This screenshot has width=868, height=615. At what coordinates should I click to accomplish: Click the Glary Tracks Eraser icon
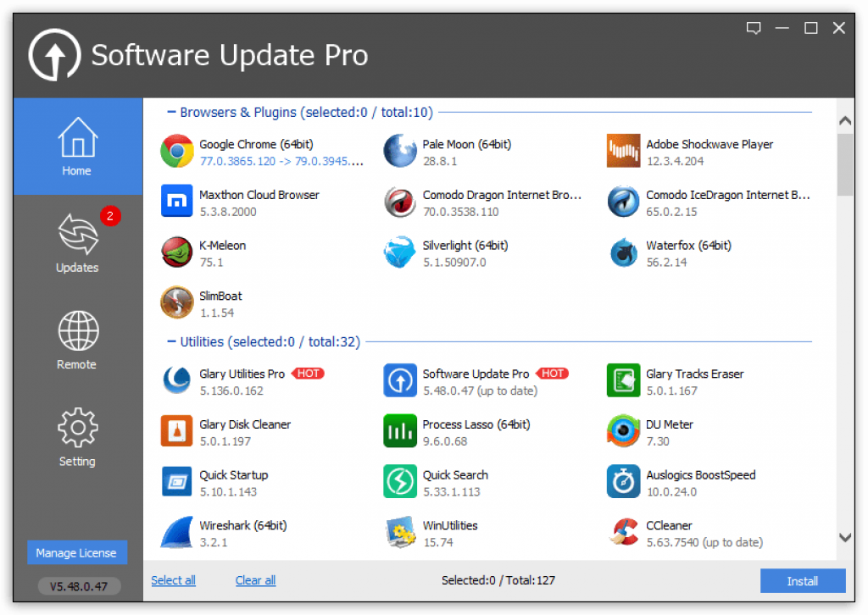pyautogui.click(x=623, y=380)
